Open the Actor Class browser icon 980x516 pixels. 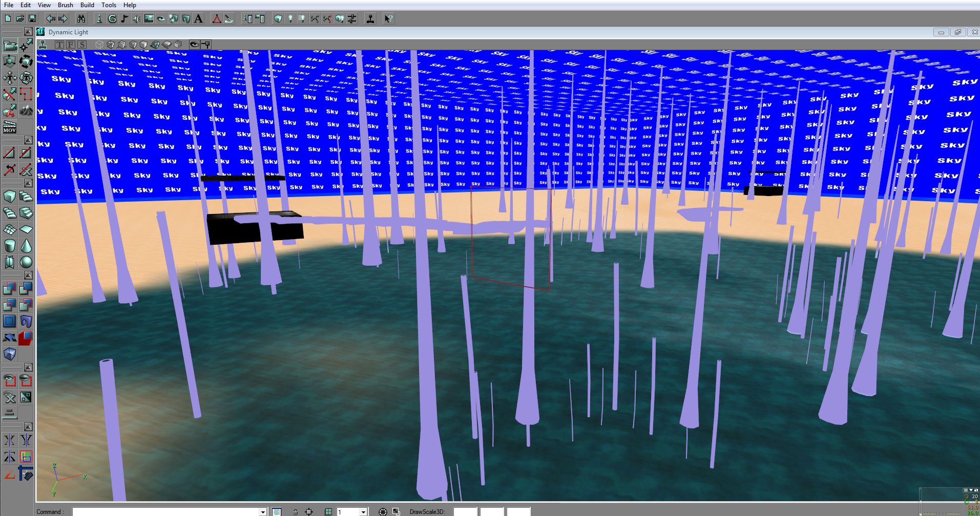pos(99,19)
